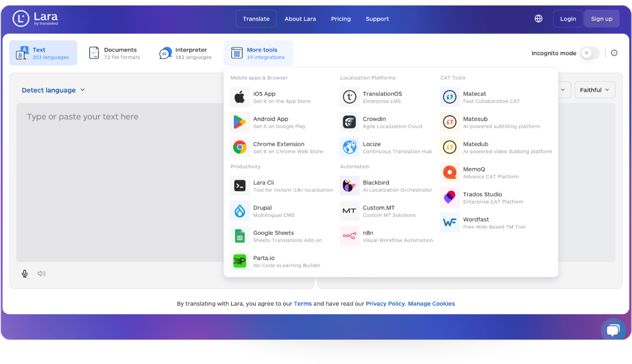Click the 'Enterprise CAT Platform' text
Viewport: 632px width, 364px height.
(x=493, y=202)
